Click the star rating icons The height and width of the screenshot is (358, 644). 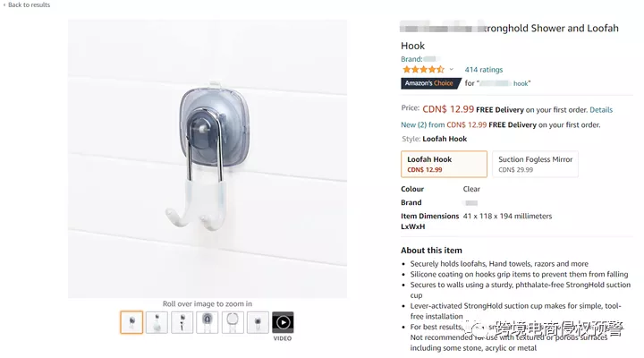pyautogui.click(x=423, y=70)
